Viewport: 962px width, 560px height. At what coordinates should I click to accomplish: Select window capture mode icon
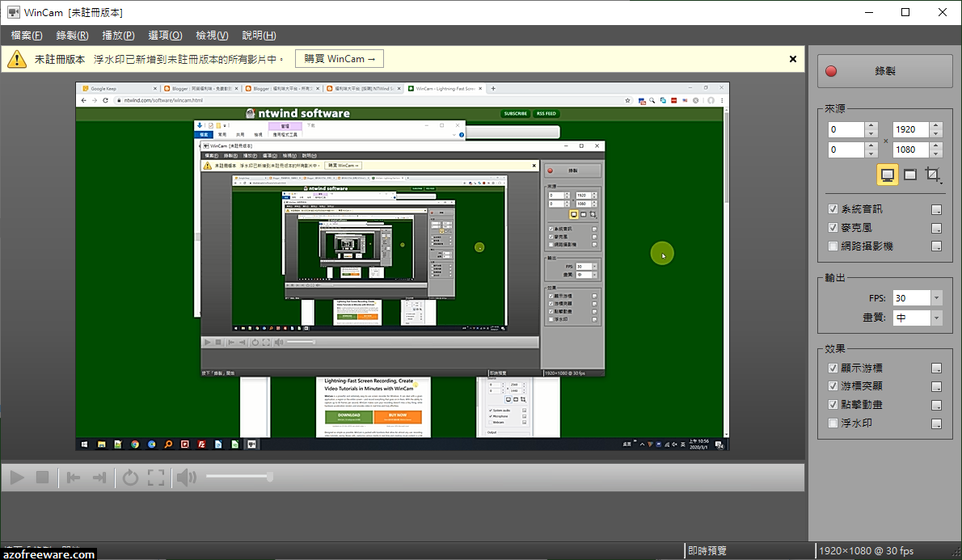tap(909, 174)
